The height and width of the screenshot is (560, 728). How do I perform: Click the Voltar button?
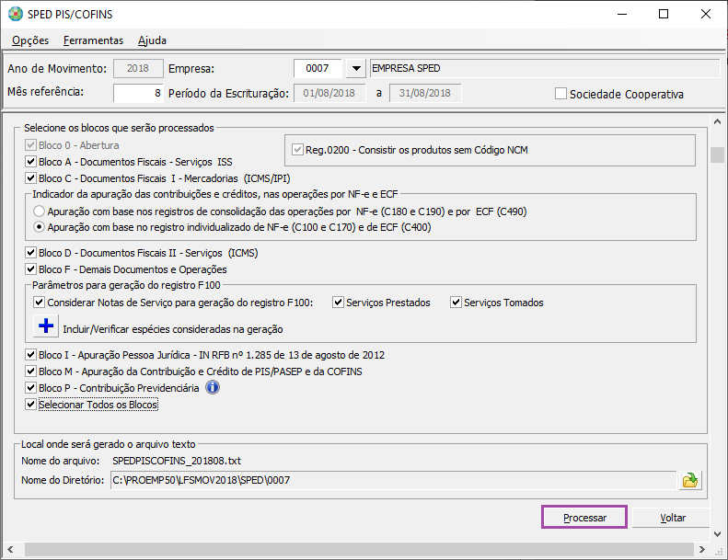[672, 518]
